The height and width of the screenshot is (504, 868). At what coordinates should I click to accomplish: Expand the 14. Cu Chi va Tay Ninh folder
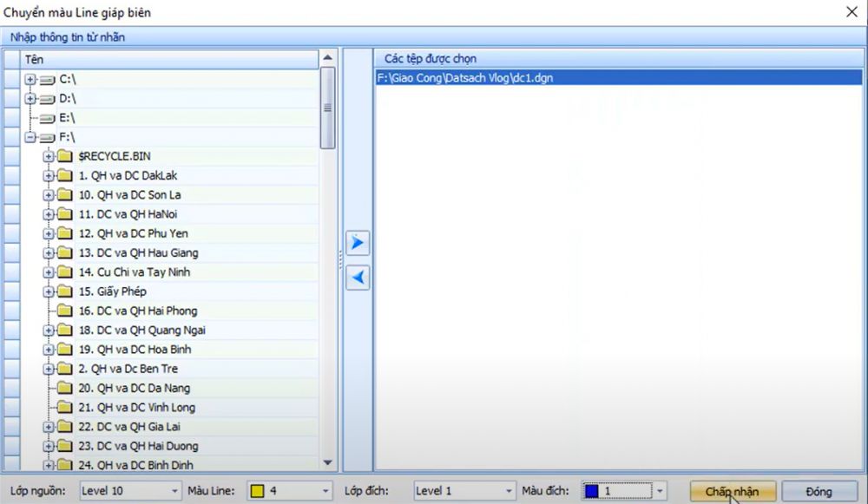(x=49, y=272)
